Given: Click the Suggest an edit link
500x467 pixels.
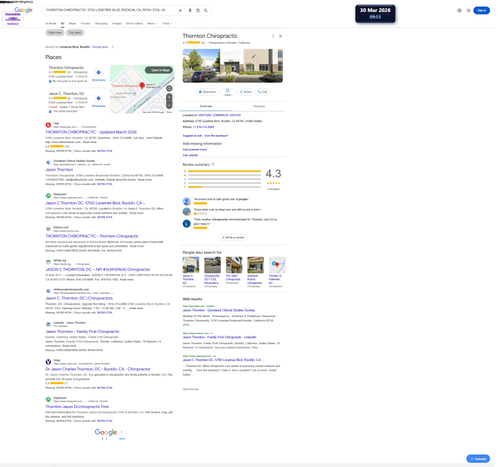Looking at the screenshot, I should click(192, 136).
